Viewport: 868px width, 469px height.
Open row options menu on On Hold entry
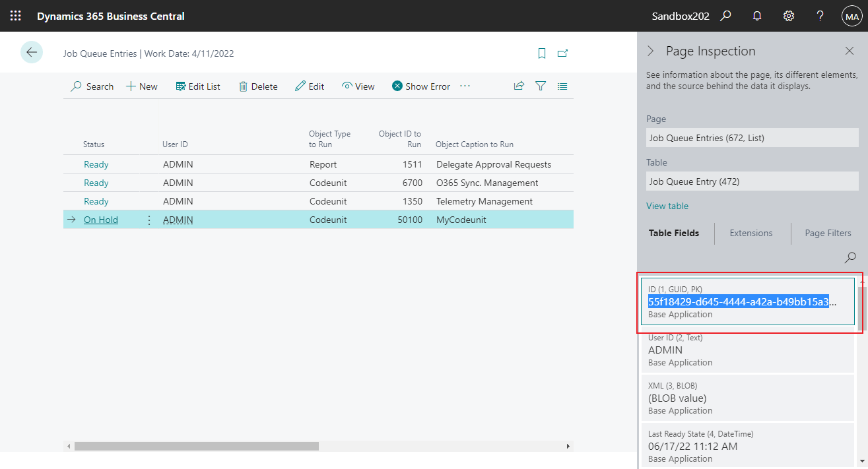tap(149, 219)
